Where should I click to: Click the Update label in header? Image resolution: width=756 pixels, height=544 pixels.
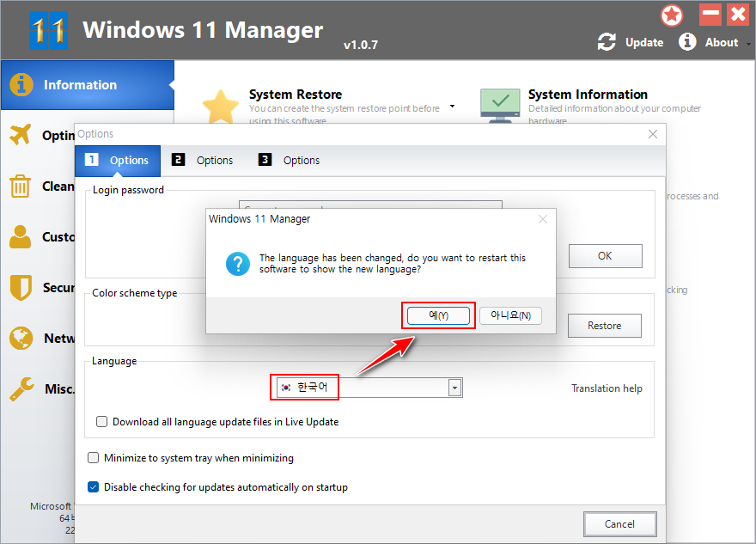(644, 42)
